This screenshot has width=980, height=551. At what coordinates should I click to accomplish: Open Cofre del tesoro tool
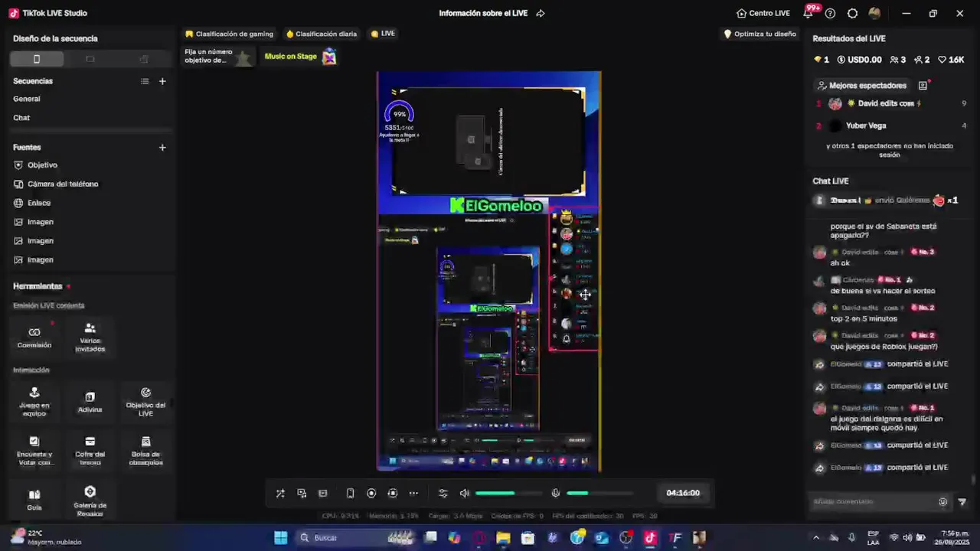pyautogui.click(x=90, y=451)
